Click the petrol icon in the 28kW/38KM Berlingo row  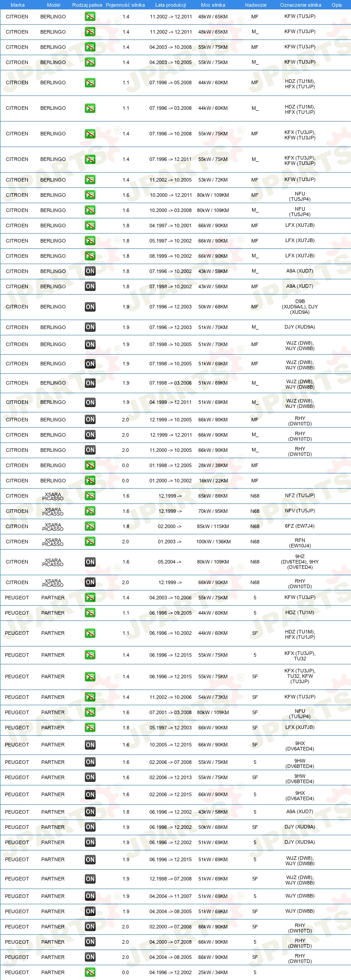pyautogui.click(x=90, y=465)
